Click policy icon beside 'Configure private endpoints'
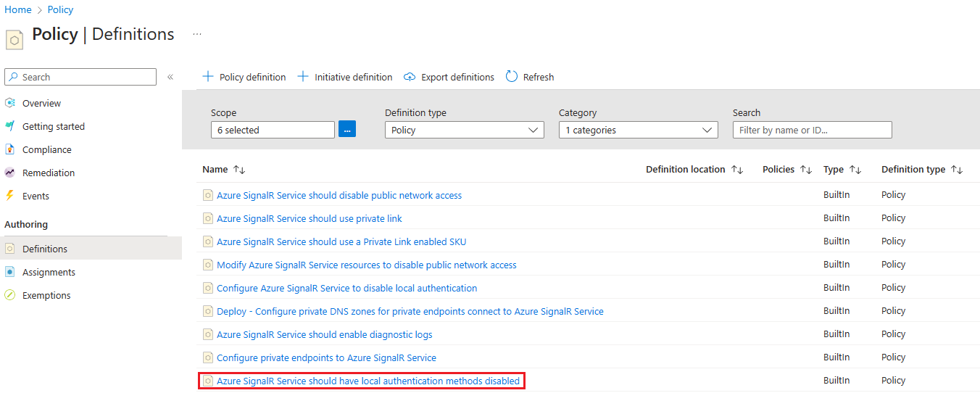 point(208,357)
